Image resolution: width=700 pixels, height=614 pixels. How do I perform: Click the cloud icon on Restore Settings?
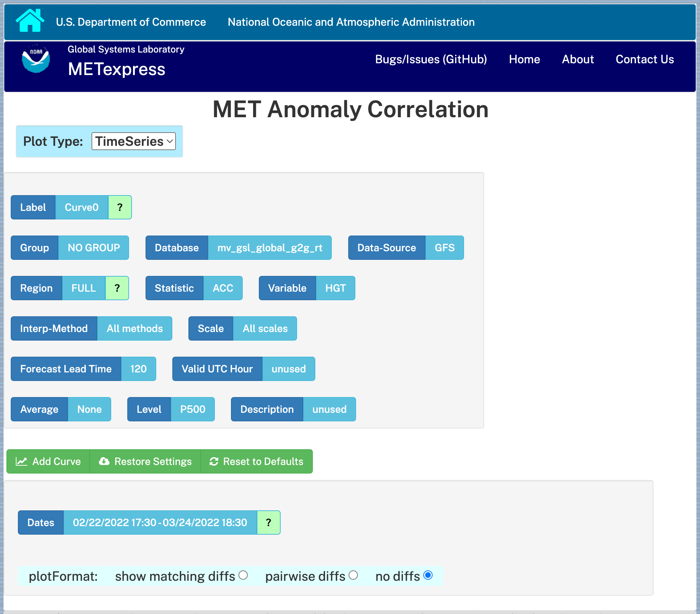104,461
